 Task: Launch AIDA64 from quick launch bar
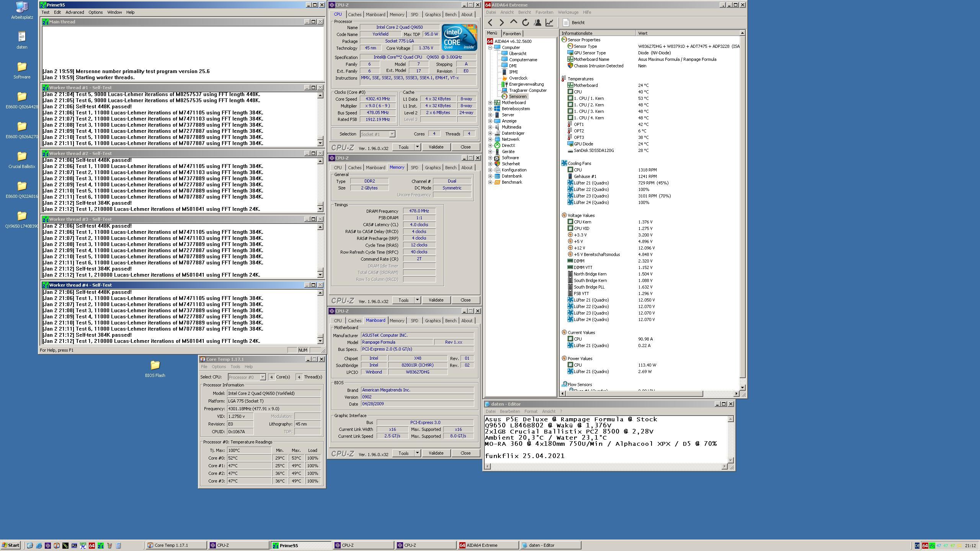(91, 546)
